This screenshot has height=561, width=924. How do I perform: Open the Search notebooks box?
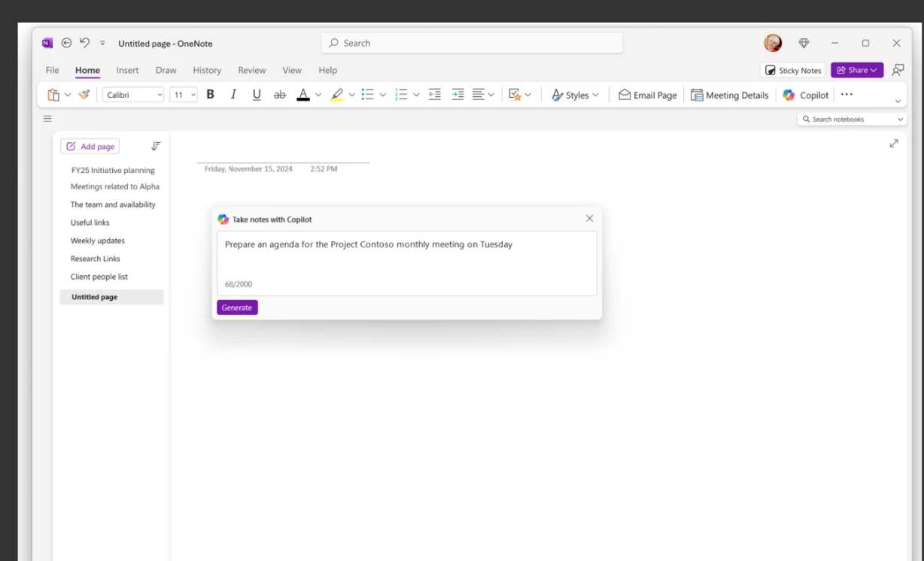(x=852, y=119)
